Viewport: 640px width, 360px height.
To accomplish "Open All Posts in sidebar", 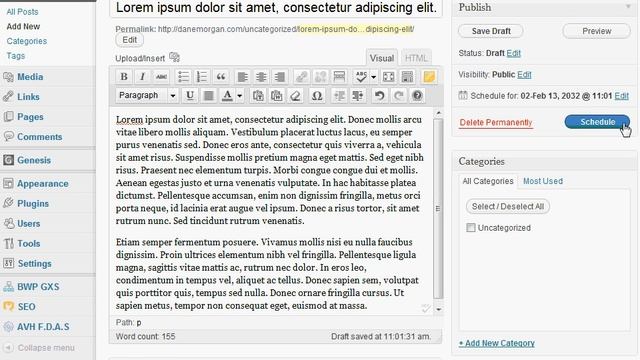I will pyautogui.click(x=22, y=12).
